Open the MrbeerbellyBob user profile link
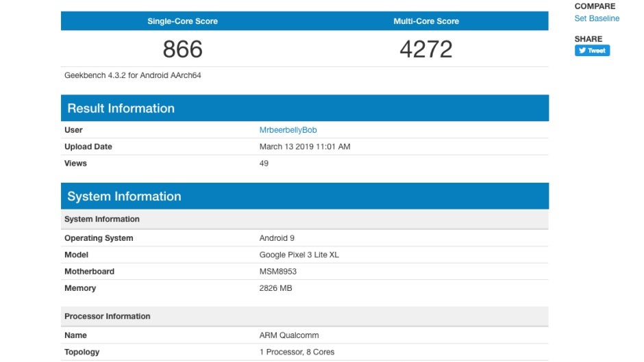Image resolution: width=644 pixels, height=362 pixels. click(288, 130)
